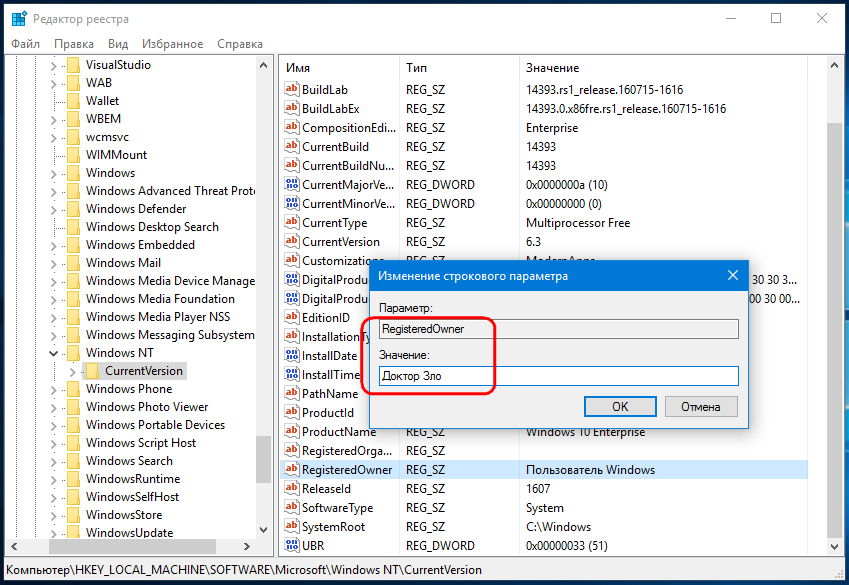The width and height of the screenshot is (849, 585).
Task: Sort values by the Тип column header
Action: click(x=460, y=68)
